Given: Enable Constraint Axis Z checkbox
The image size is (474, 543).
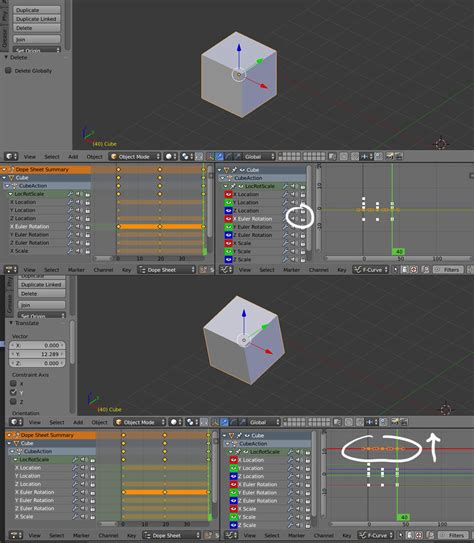Looking at the screenshot, I should (x=13, y=402).
